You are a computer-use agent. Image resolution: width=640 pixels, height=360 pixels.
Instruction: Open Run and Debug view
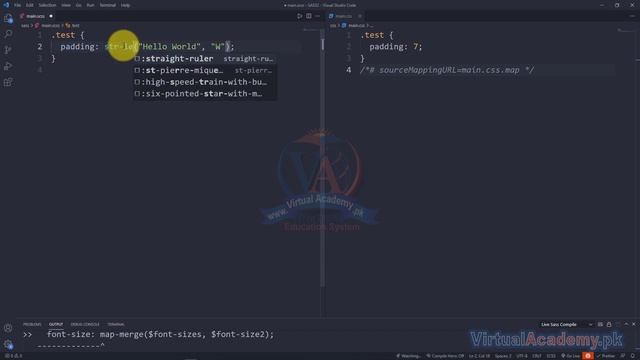pos(8,66)
